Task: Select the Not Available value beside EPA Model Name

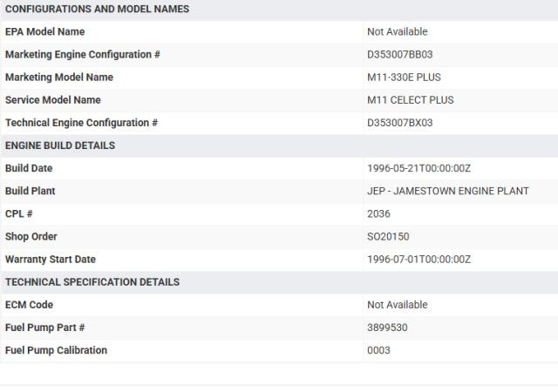Action: (x=398, y=32)
